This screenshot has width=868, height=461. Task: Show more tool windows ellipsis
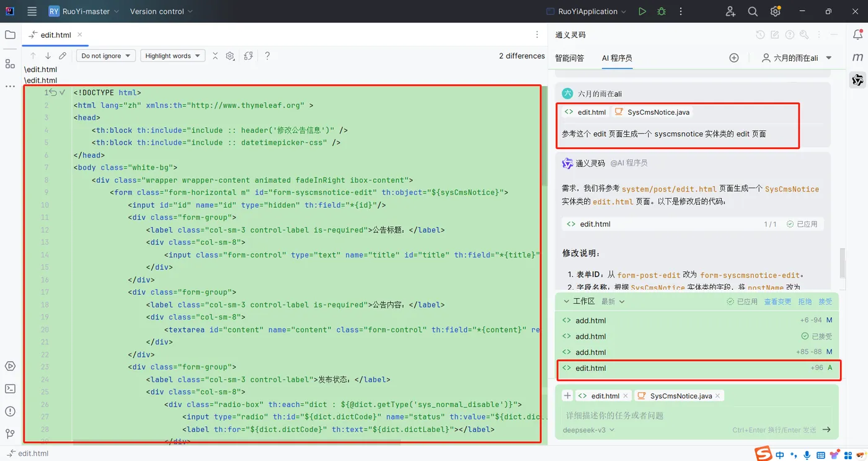[10, 86]
